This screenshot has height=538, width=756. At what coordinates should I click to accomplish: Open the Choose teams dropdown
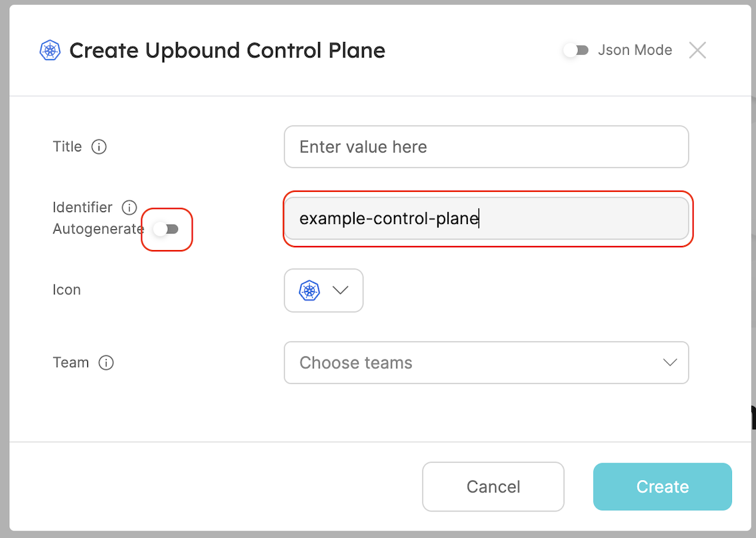point(485,363)
